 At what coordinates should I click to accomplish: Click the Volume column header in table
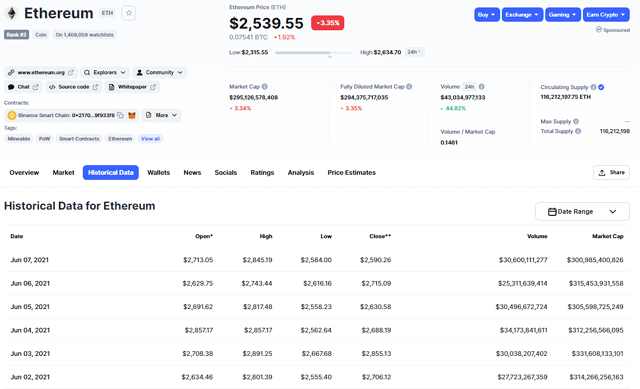[537, 236]
